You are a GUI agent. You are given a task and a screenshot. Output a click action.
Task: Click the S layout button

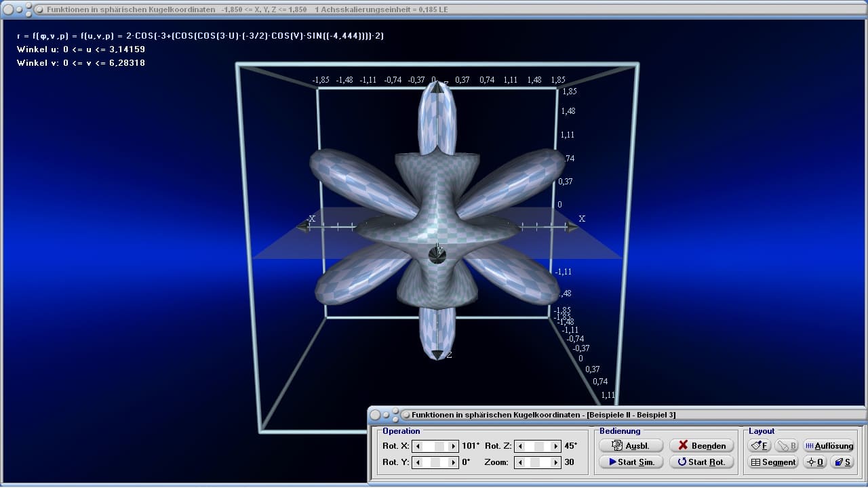(x=843, y=462)
